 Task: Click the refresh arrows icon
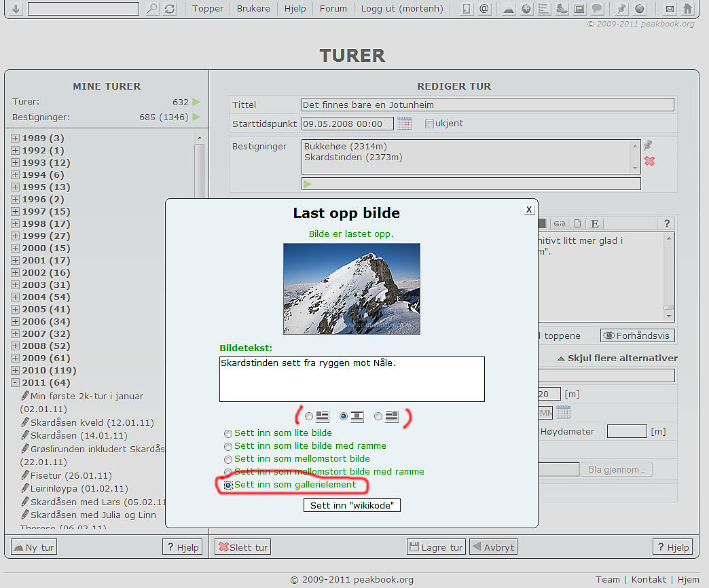170,9
